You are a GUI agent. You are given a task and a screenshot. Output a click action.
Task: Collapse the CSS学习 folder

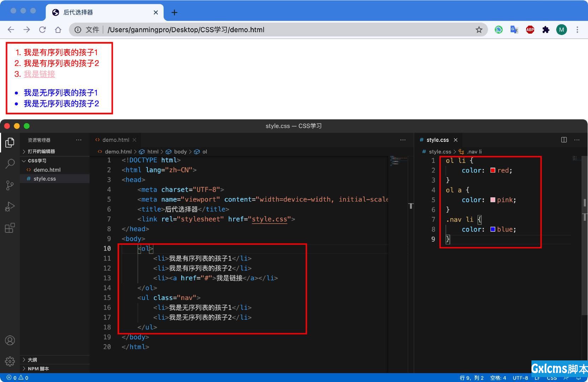point(37,161)
